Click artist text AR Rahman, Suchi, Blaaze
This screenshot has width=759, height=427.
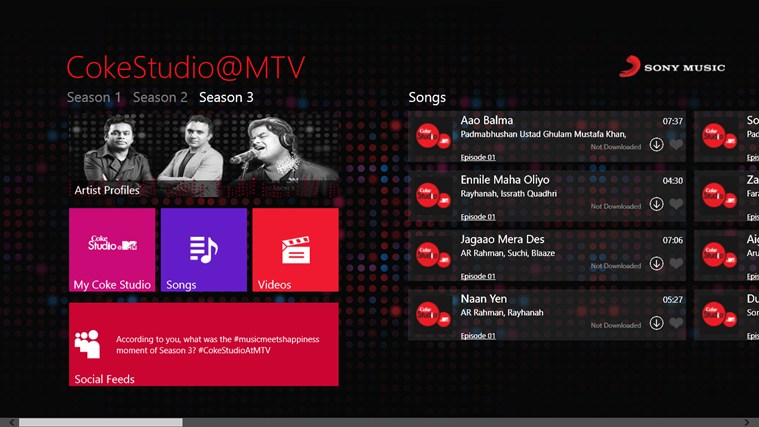507,253
